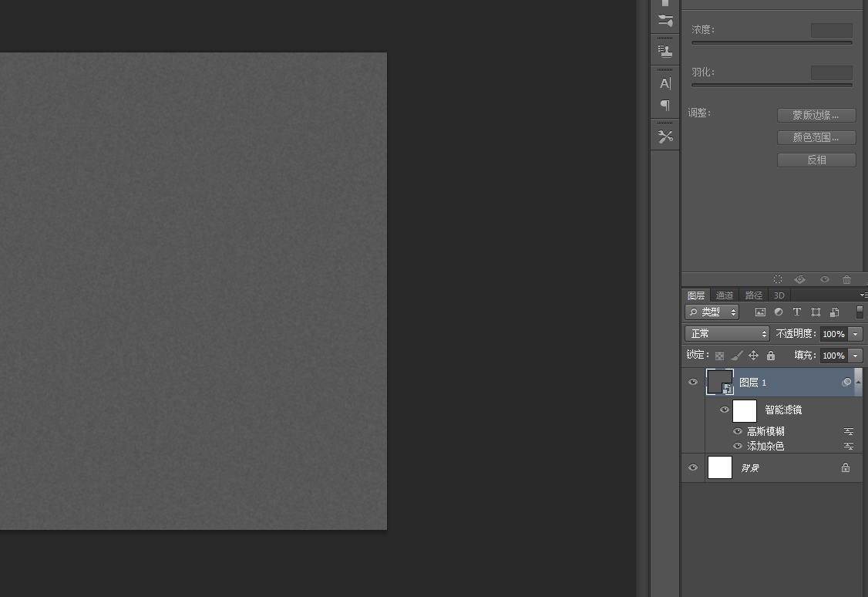
Task: Filter layers by adjustment layer icon
Action: pyautogui.click(x=779, y=312)
